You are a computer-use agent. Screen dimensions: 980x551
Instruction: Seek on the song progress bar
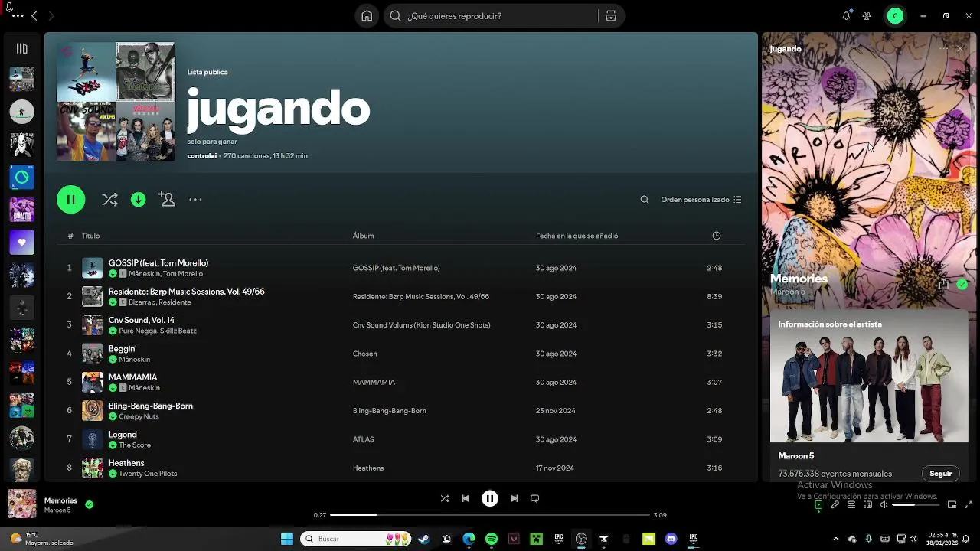coord(490,515)
